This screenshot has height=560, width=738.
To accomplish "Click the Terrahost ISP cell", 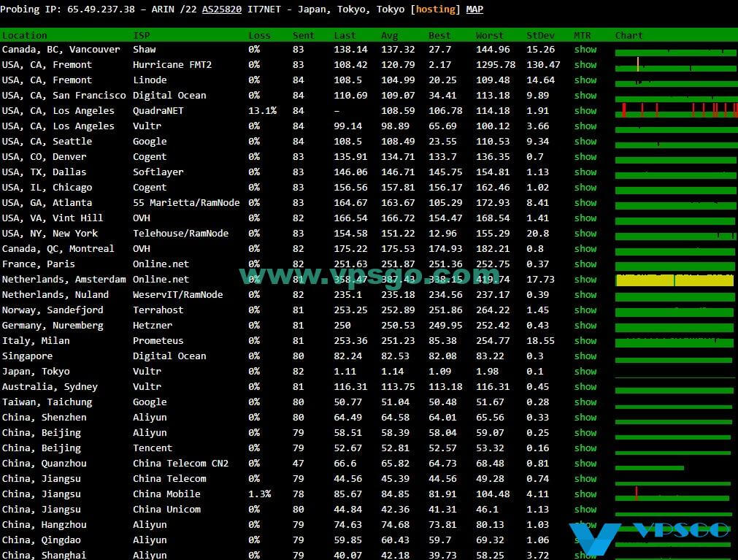I will coord(158,310).
